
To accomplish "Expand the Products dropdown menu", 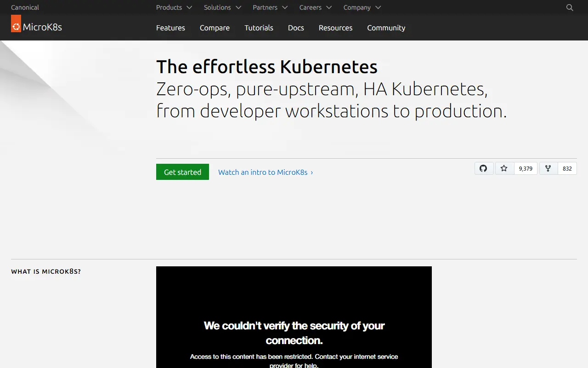I will pyautogui.click(x=174, y=7).
